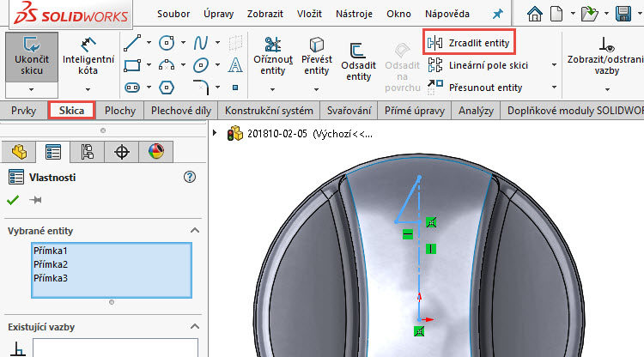
Task: Click Zobrazit/odstranit vazby relations tool
Action: click(606, 57)
